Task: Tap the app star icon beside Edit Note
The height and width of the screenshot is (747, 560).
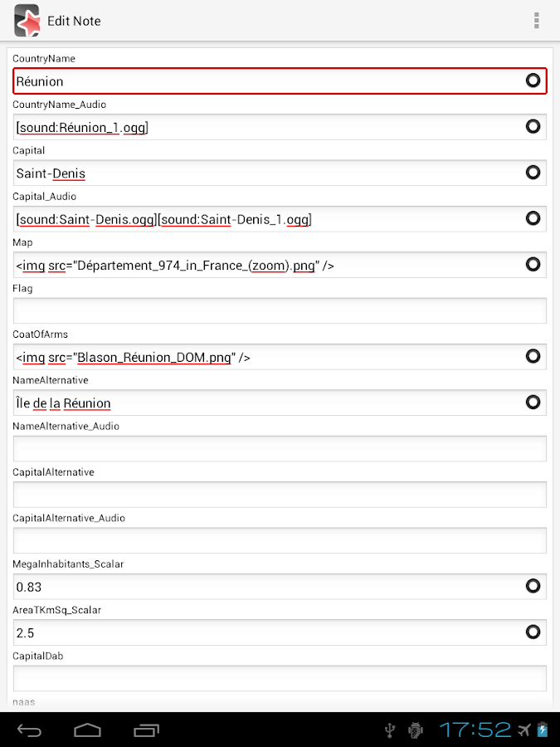Action: [27, 21]
